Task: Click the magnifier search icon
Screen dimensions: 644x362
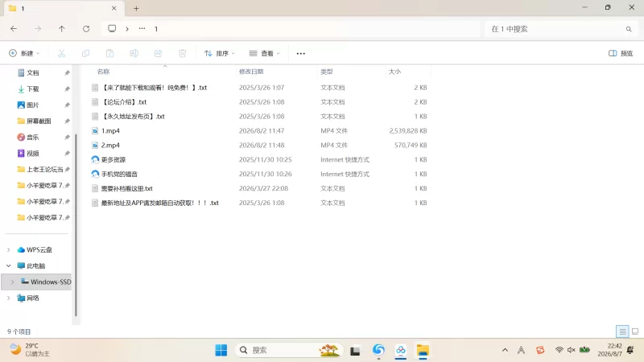Action: 629,29
